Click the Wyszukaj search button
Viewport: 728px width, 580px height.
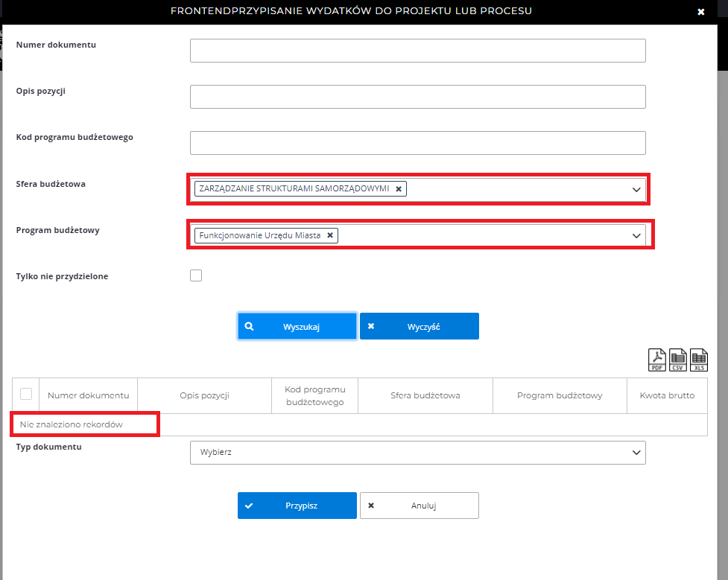(297, 326)
